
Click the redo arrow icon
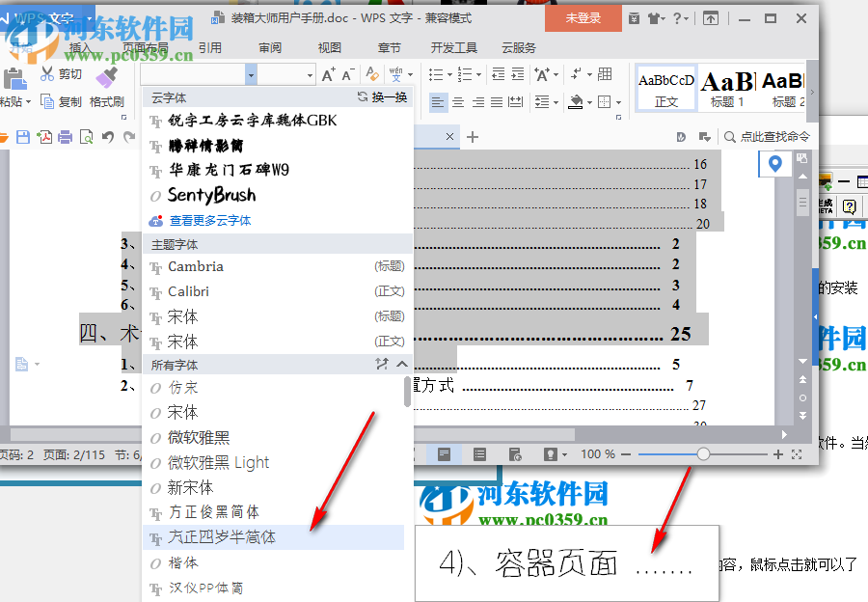[129, 137]
